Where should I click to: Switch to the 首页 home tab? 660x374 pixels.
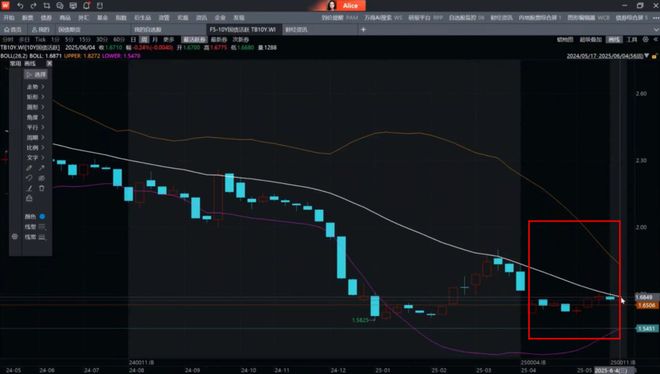coord(13,30)
